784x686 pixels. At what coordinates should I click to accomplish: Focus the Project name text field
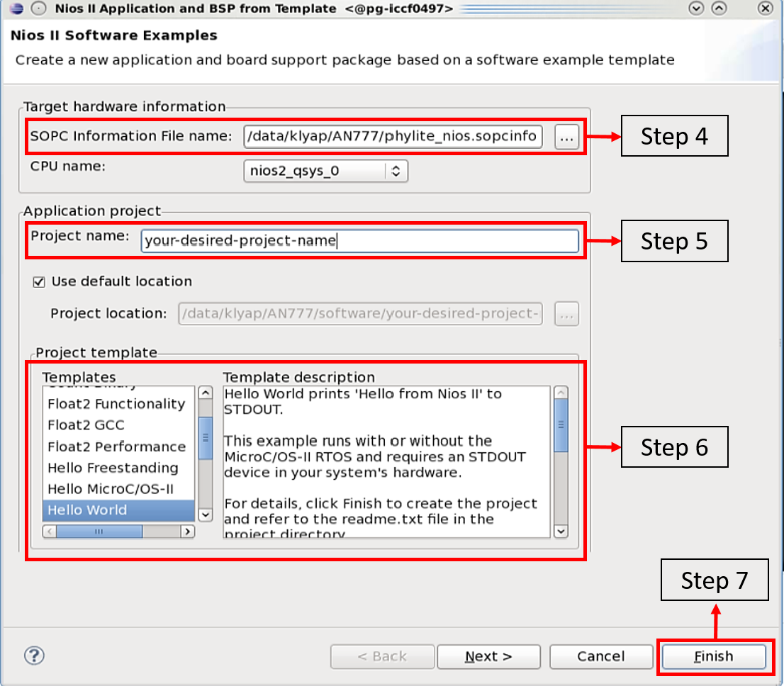point(359,241)
